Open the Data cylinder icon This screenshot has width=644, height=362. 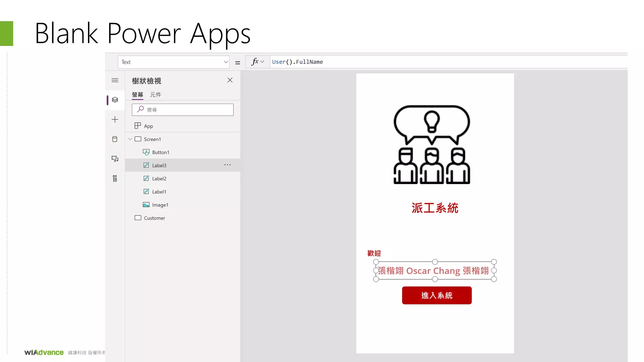[x=115, y=139]
